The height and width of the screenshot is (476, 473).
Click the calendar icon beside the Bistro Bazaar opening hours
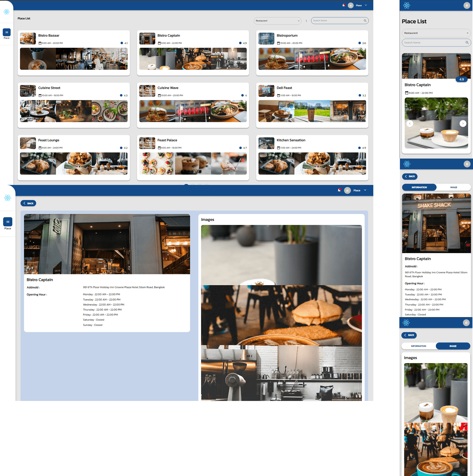click(x=40, y=43)
